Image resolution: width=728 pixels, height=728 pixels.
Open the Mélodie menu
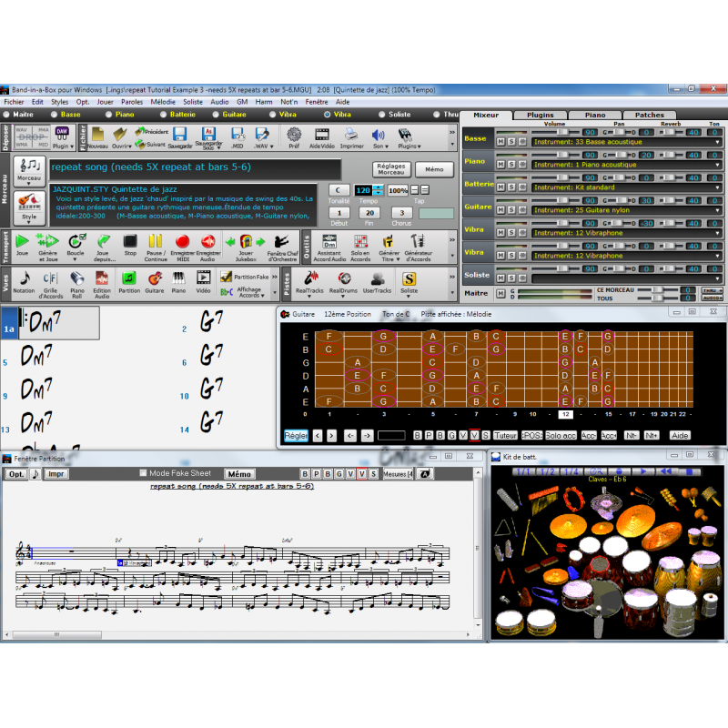pyautogui.click(x=163, y=102)
